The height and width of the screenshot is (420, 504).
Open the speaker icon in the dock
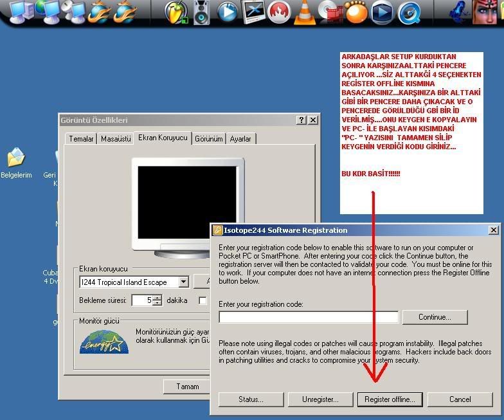pos(202,12)
